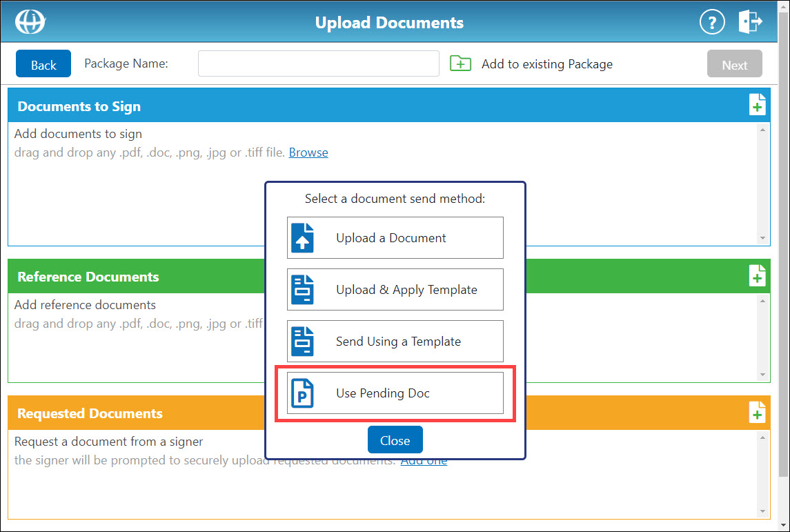Click the add icon on Requested Documents header
This screenshot has height=532, width=790.
coord(757,411)
